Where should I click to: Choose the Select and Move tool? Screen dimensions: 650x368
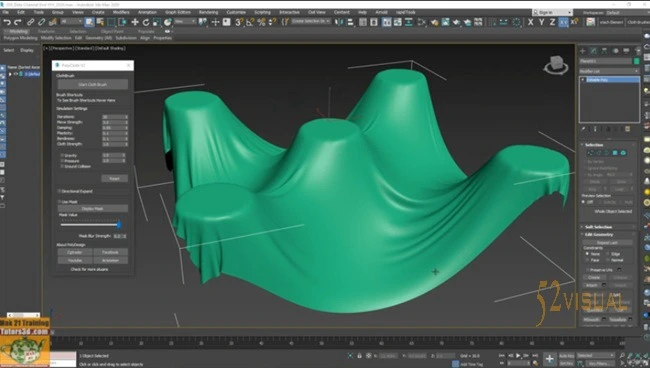click(135, 22)
